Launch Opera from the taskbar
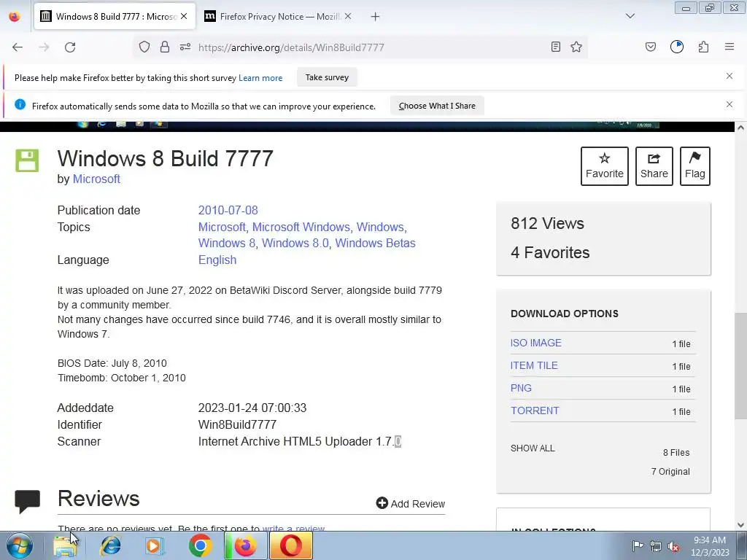 click(291, 545)
